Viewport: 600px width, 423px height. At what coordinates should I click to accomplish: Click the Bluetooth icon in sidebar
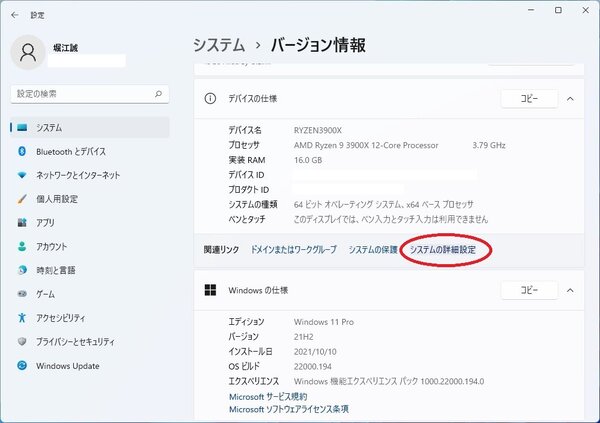pos(22,151)
